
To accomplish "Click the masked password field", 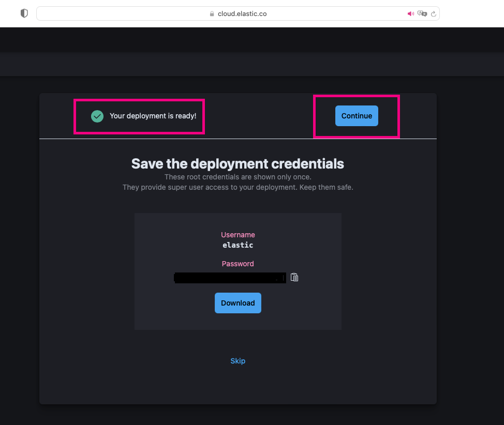I will (x=230, y=278).
